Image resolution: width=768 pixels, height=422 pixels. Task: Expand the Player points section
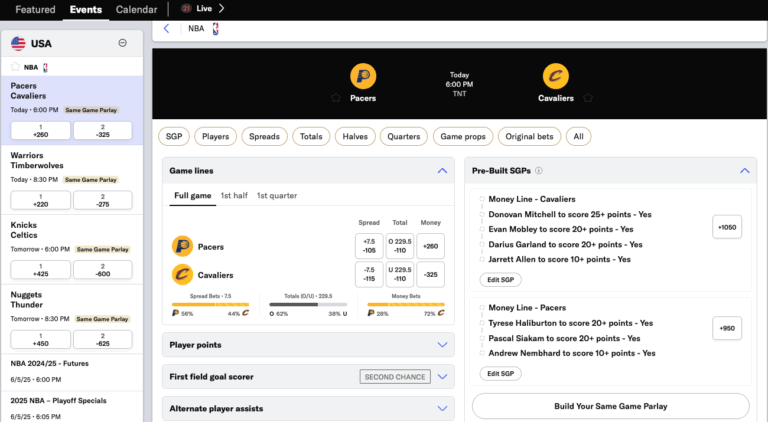442,345
